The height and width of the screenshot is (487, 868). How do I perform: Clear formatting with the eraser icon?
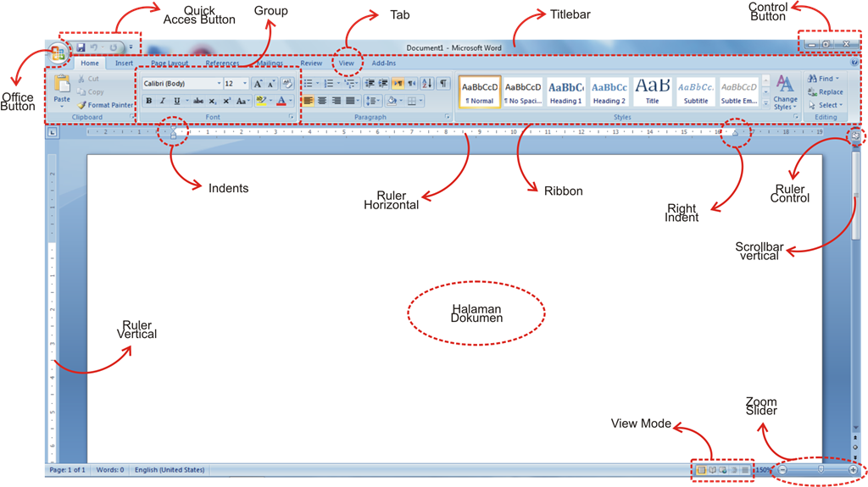[x=287, y=84]
